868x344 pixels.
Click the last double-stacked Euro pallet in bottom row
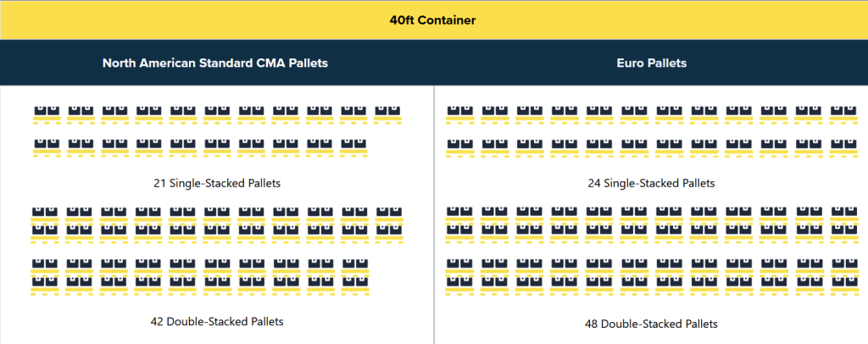click(x=843, y=277)
